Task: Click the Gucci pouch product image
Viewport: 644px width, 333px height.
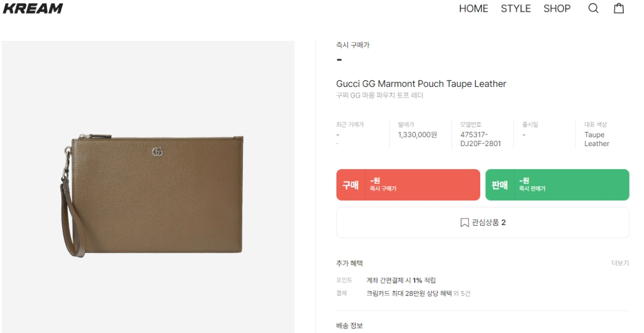Action: click(x=152, y=196)
